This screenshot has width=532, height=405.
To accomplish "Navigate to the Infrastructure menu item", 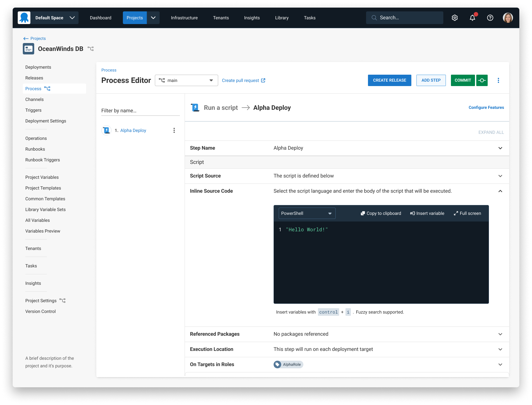I will (x=184, y=18).
